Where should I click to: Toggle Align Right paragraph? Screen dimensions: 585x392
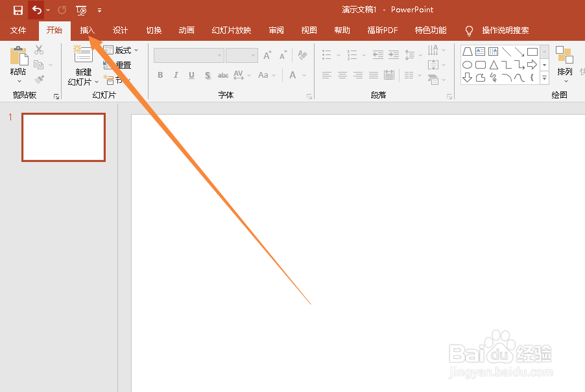(358, 75)
